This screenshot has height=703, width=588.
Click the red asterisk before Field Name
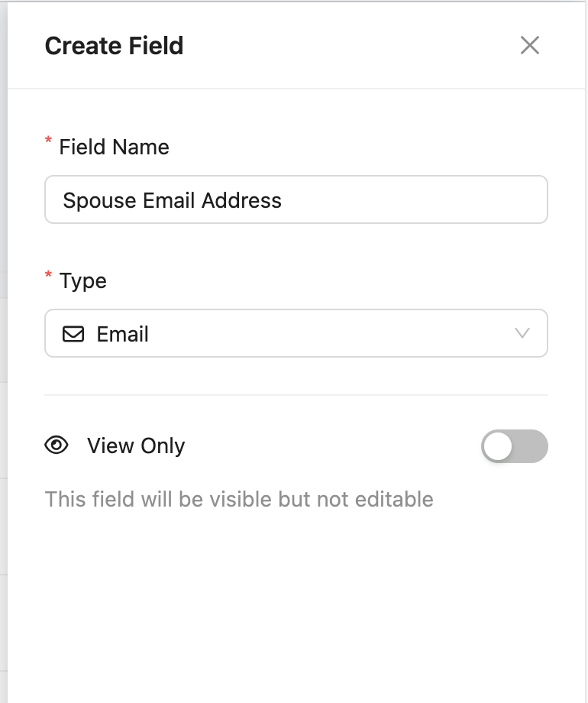[x=49, y=141]
